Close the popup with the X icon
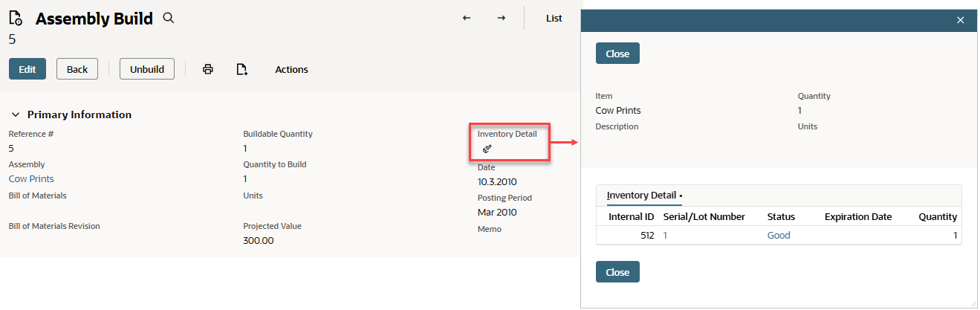Image resolution: width=980 pixels, height=310 pixels. coord(960,20)
